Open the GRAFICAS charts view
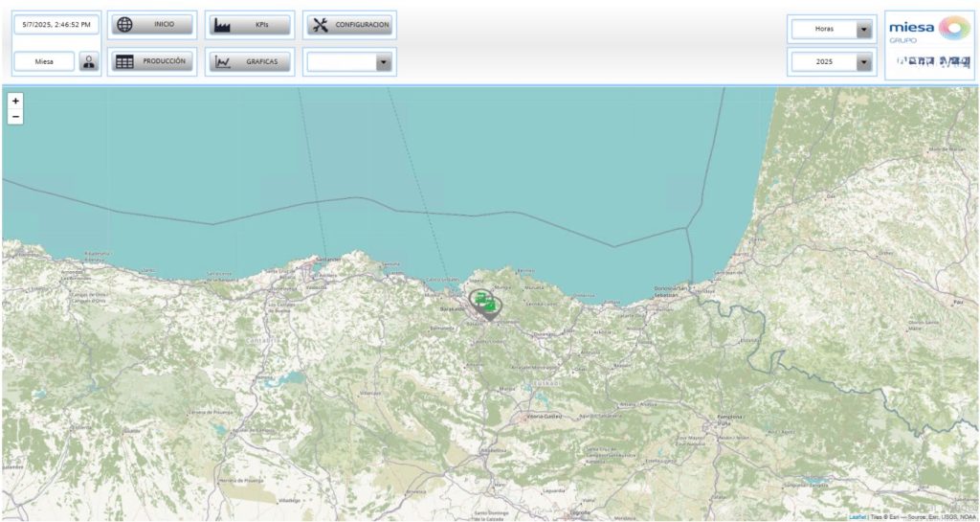980x522 pixels. coord(250,61)
